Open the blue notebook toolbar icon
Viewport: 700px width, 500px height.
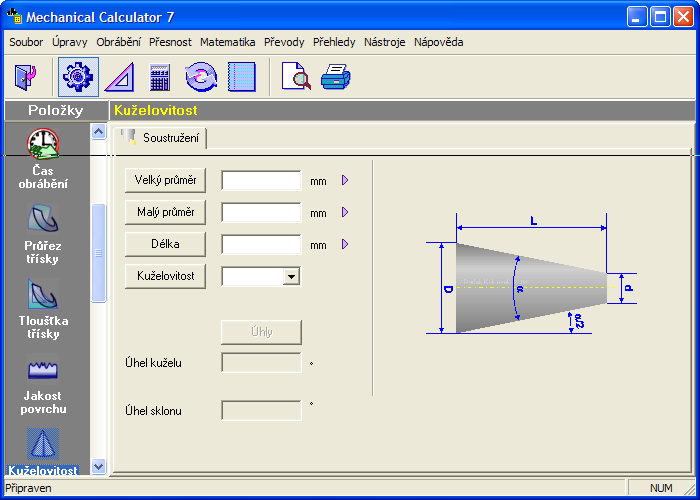click(x=242, y=77)
